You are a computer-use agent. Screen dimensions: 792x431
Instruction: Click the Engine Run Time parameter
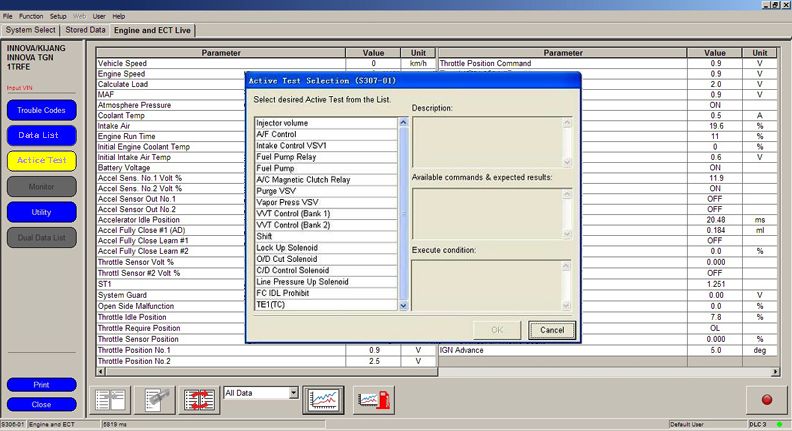coord(126,136)
